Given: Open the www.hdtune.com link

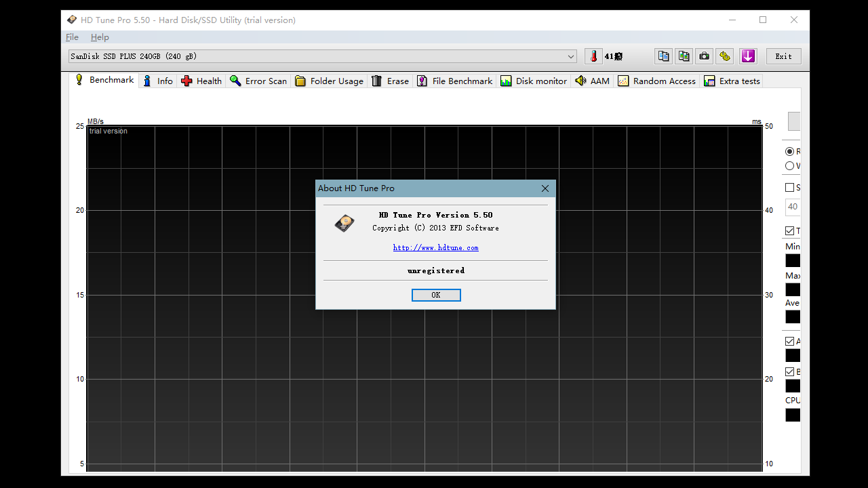Looking at the screenshot, I should coord(435,248).
